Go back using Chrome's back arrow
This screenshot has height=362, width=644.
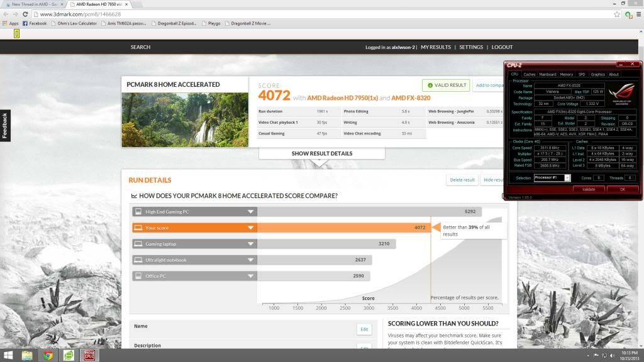[x=6, y=14]
